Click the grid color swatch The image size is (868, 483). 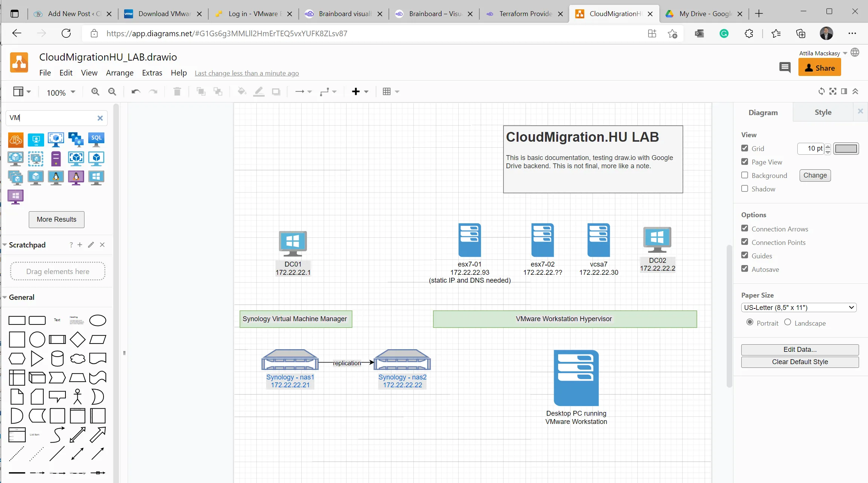click(846, 149)
